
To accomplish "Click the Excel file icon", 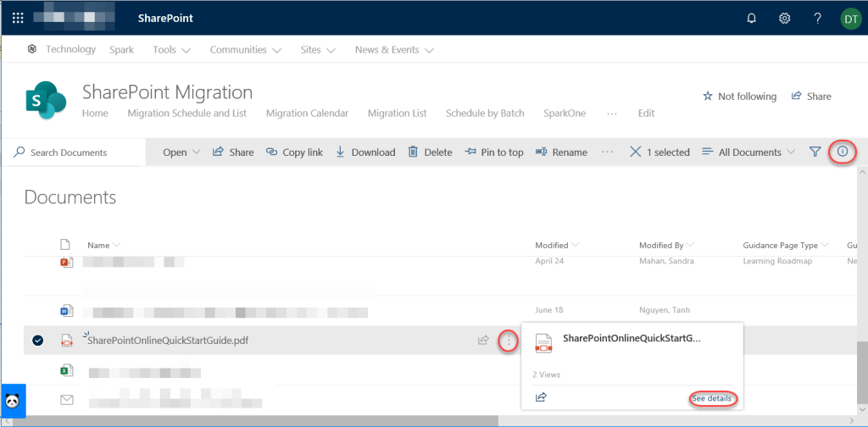I will [x=66, y=371].
